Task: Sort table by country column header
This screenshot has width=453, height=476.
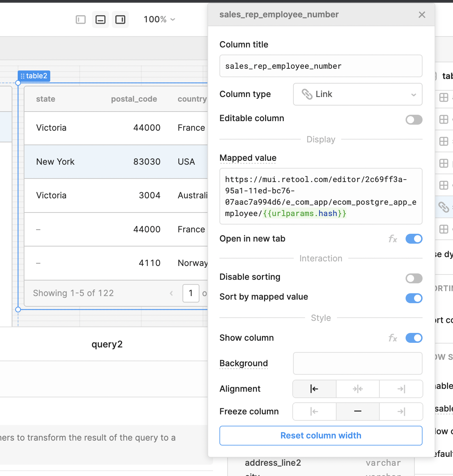Action: click(192, 99)
